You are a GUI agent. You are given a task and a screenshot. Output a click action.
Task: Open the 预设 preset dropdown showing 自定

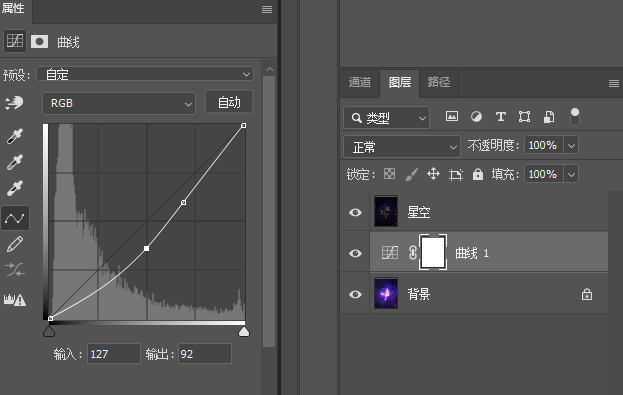click(145, 74)
